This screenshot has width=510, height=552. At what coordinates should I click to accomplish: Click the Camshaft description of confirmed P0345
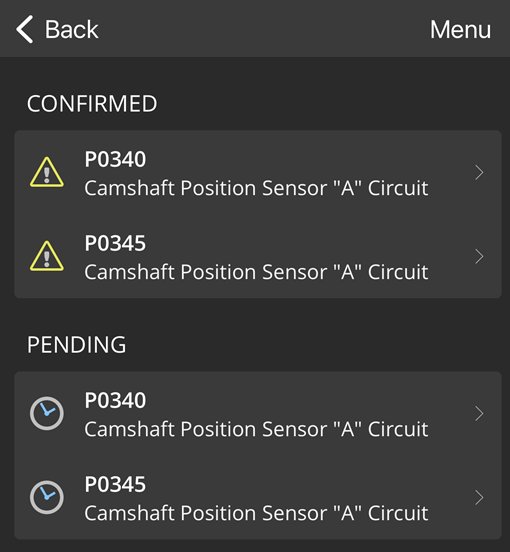pyautogui.click(x=256, y=272)
